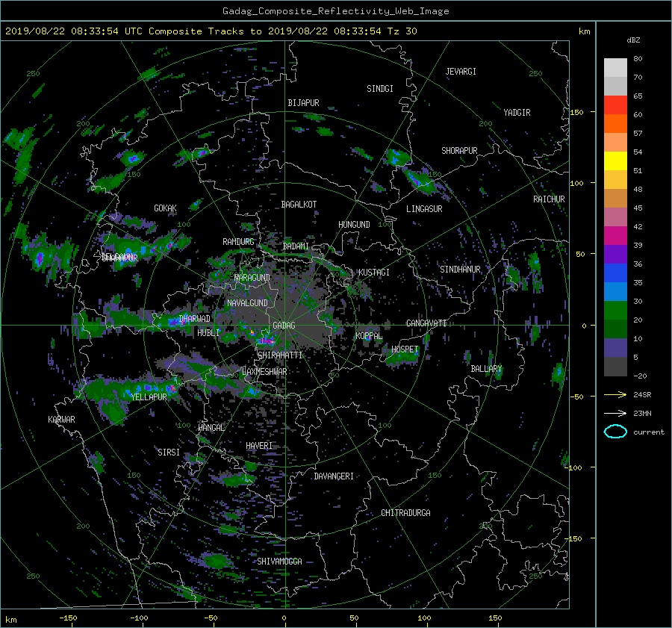Pick the dark orange swatch in the dBZ scale
Viewport: 672px width, 628px height.
[x=615, y=123]
